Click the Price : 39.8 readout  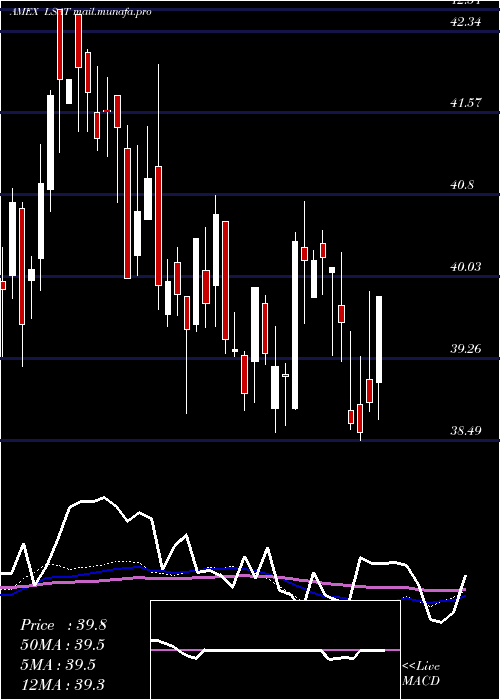pyautogui.click(x=63, y=625)
